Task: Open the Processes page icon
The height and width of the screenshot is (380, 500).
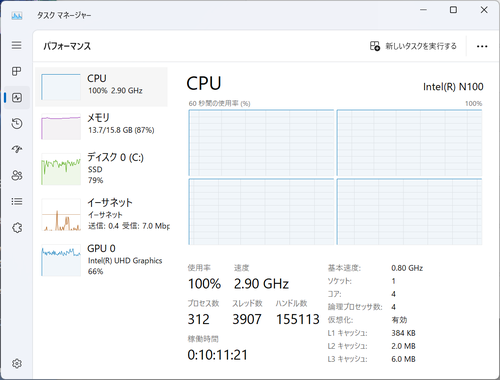Action: 16,71
